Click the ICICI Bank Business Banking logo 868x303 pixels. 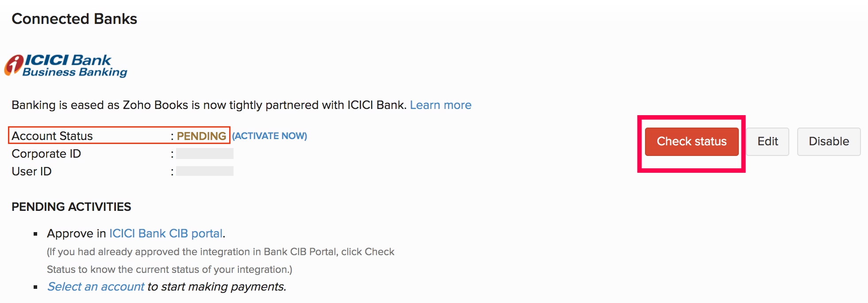[66, 66]
